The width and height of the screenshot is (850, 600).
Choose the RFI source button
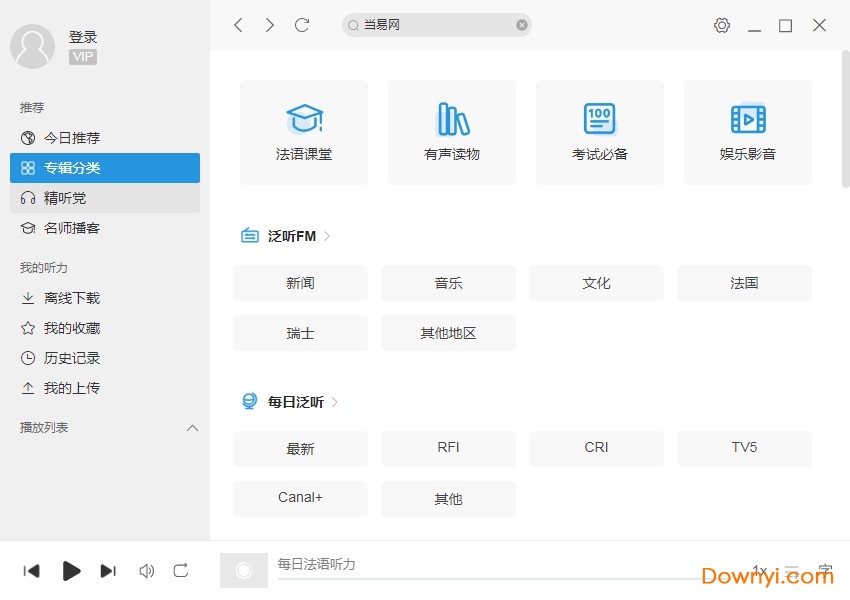click(x=448, y=448)
